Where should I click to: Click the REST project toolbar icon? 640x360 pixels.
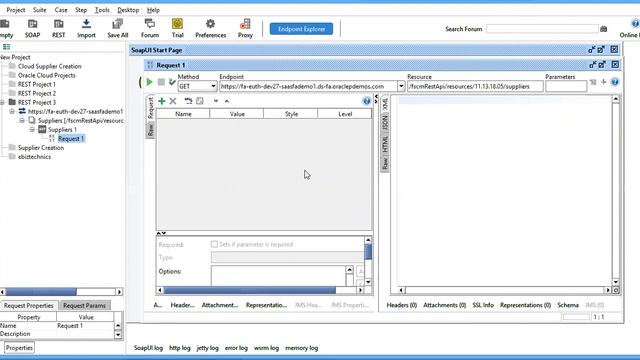click(58, 28)
